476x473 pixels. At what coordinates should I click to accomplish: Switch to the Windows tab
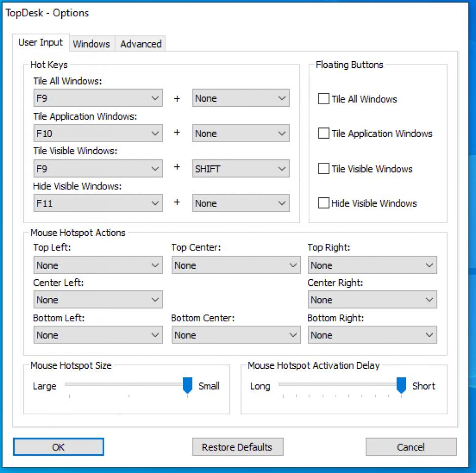point(92,44)
